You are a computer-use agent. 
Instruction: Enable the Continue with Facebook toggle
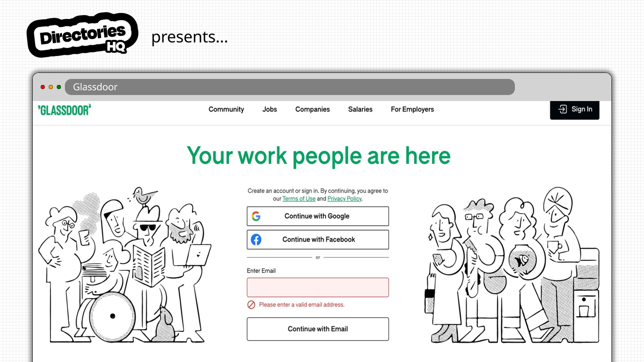318,239
